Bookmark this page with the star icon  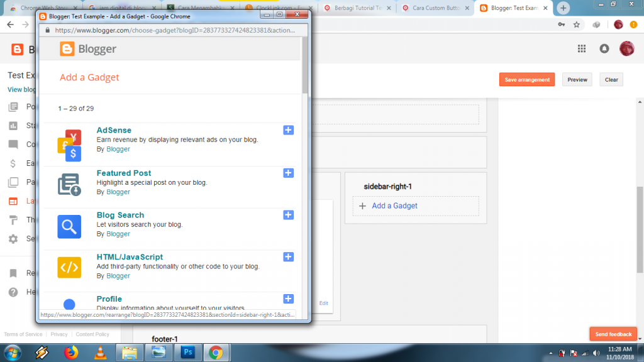(x=577, y=25)
